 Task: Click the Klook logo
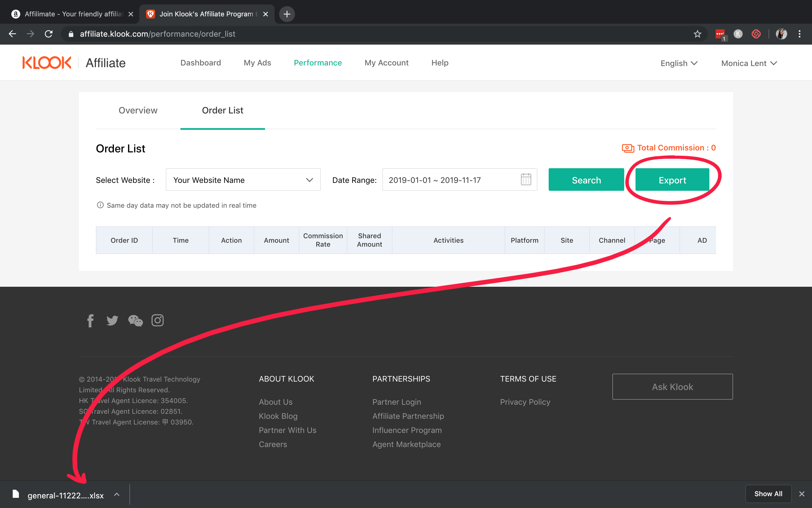(47, 63)
